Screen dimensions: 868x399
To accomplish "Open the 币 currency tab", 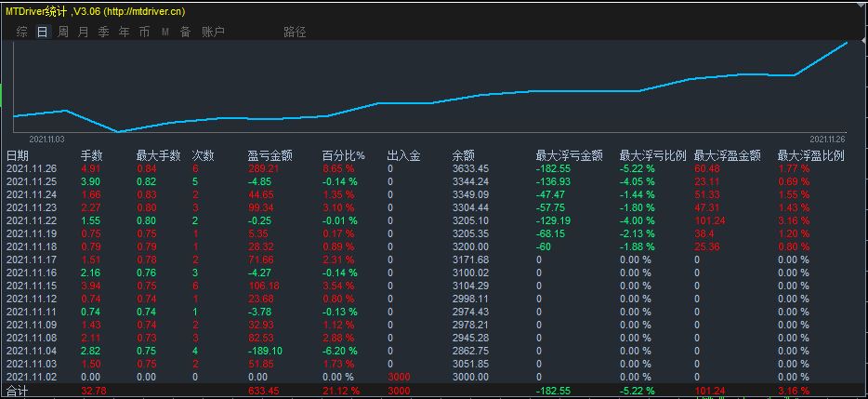I will (x=144, y=33).
